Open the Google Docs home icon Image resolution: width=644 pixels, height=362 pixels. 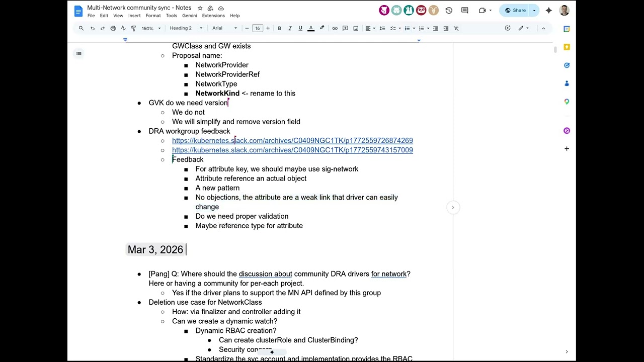pos(78,11)
